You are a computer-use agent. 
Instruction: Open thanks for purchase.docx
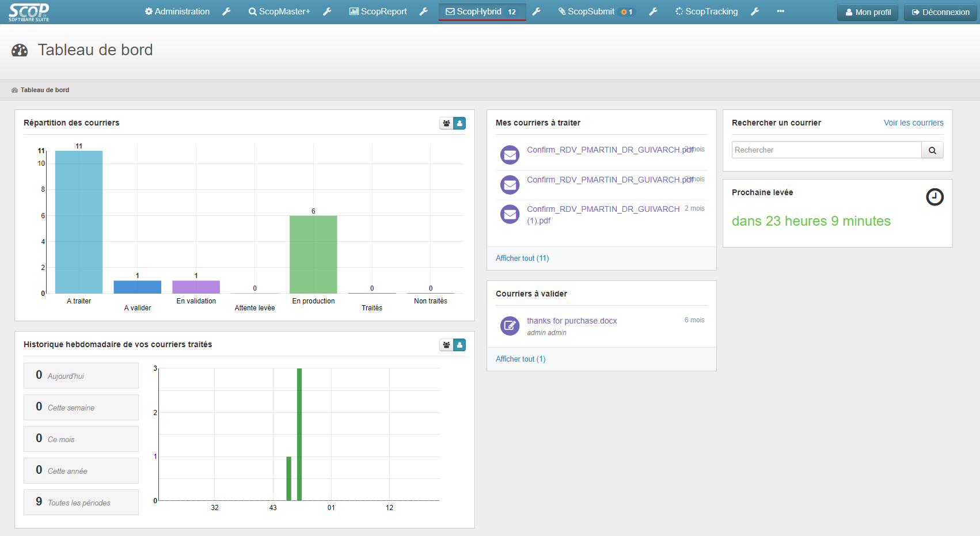coord(572,321)
